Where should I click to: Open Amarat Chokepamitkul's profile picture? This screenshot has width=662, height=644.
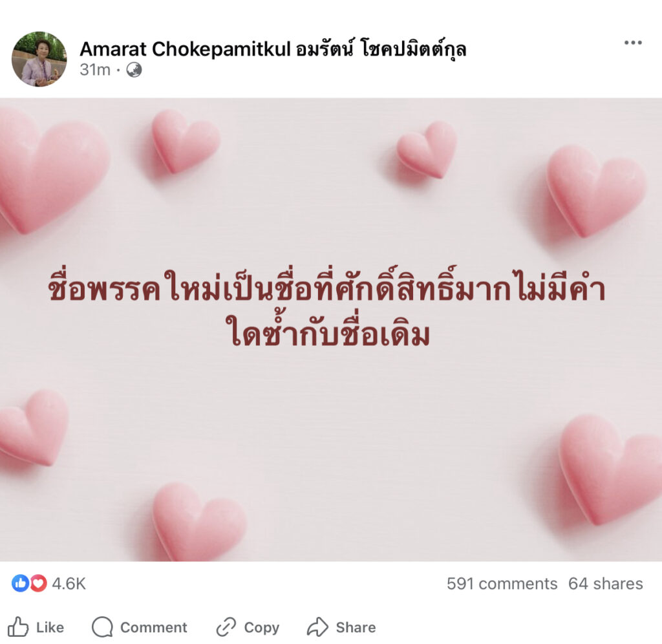click(39, 59)
